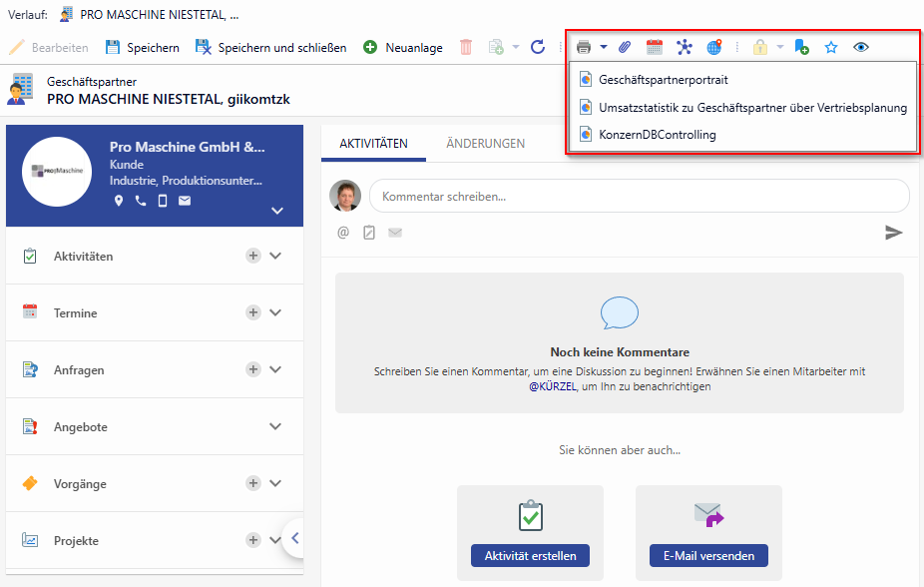Expand the Angebote section chevron
The height and width of the screenshot is (587, 924).
point(275,427)
